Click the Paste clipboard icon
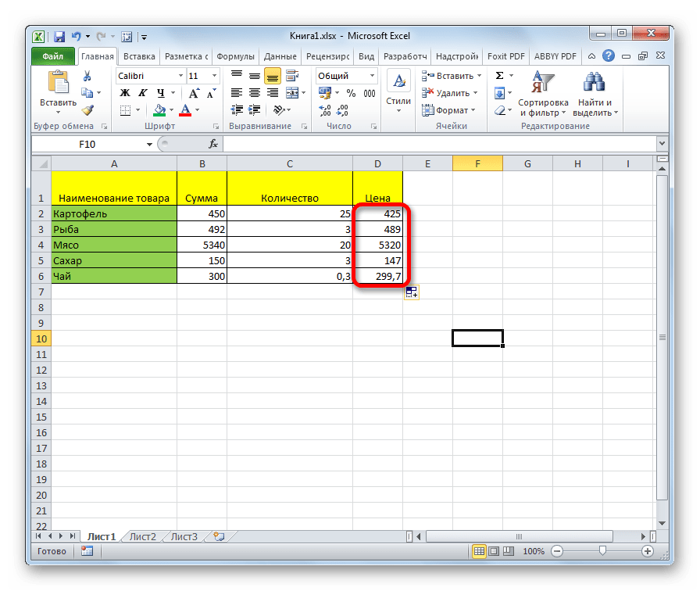 pos(58,83)
